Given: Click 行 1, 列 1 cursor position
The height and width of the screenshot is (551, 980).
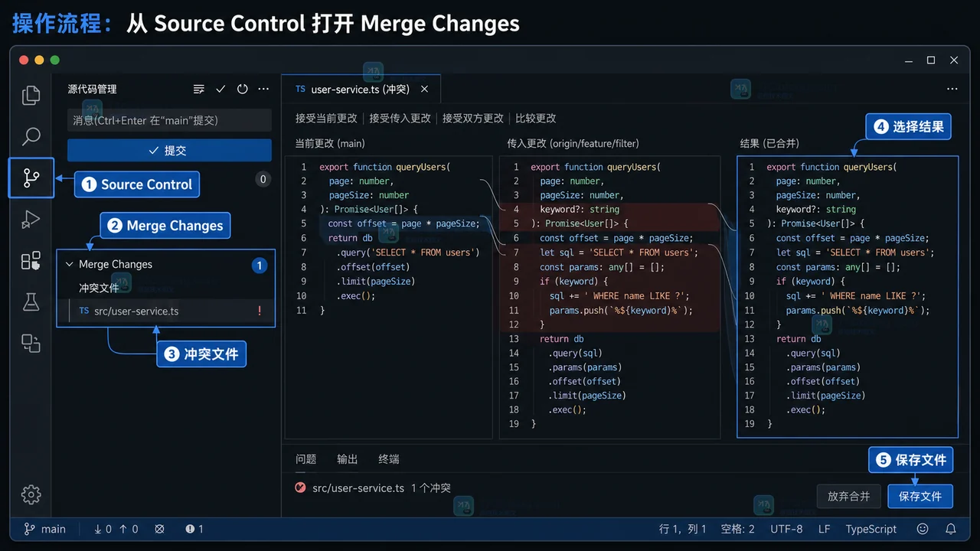Looking at the screenshot, I should [x=683, y=529].
